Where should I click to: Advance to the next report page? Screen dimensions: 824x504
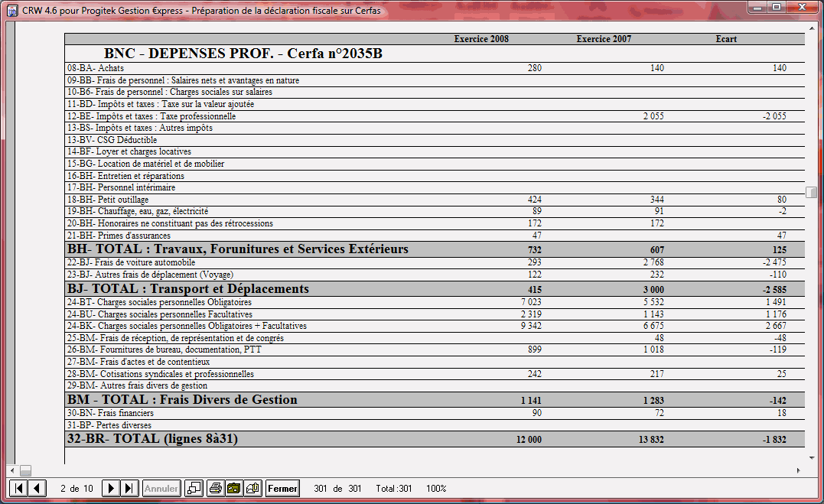pyautogui.click(x=111, y=488)
